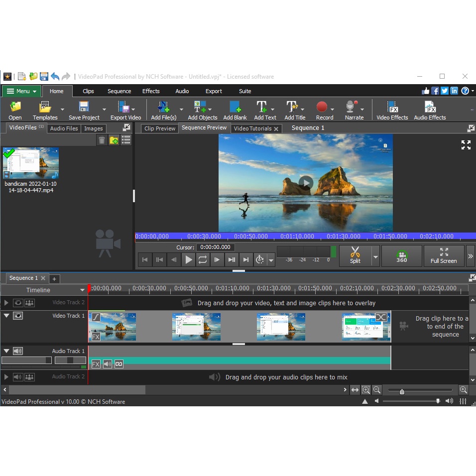Play the sequence preview
The width and height of the screenshot is (476, 476).
coord(188,259)
